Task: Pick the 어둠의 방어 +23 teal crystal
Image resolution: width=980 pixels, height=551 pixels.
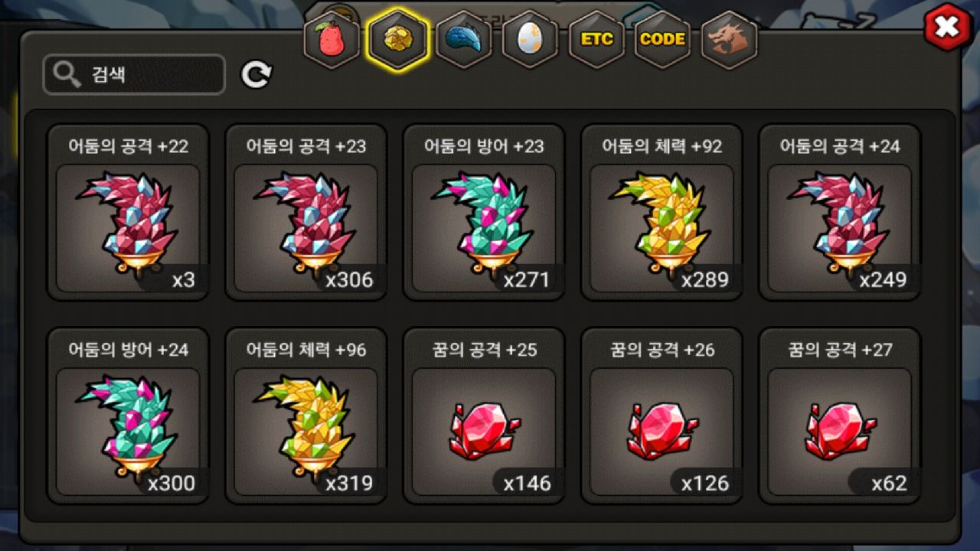Action: [x=484, y=212]
